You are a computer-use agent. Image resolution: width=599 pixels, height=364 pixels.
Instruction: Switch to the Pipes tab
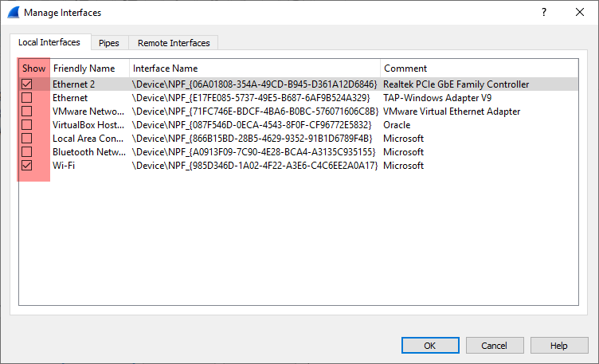tap(109, 43)
